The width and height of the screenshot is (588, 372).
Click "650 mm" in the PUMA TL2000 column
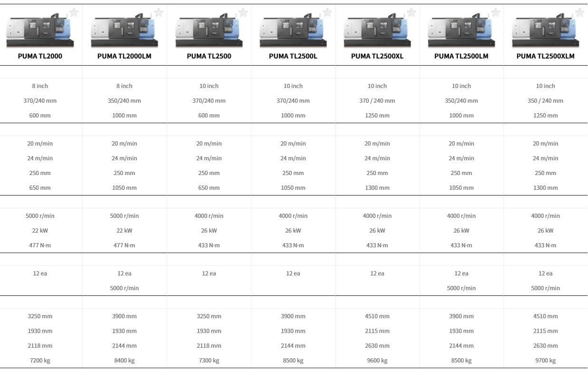tap(40, 188)
